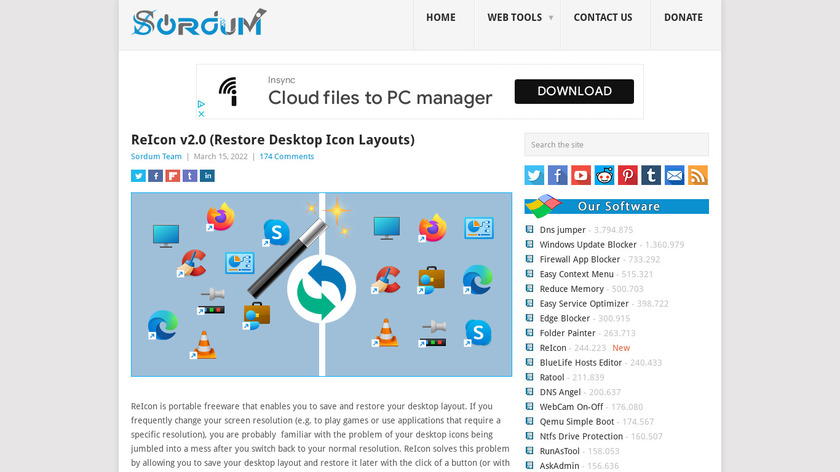Open the Easy Service Optimizer link

click(584, 303)
